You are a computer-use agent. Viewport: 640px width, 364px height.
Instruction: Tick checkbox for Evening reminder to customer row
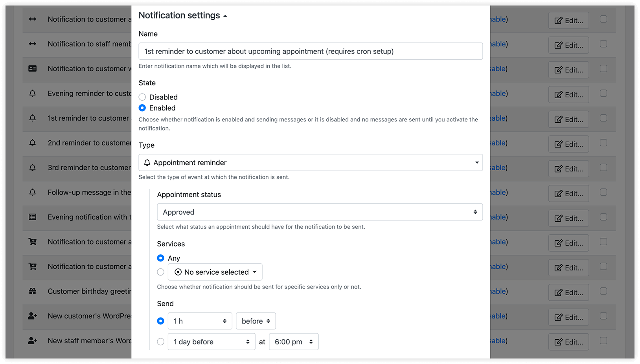click(603, 93)
